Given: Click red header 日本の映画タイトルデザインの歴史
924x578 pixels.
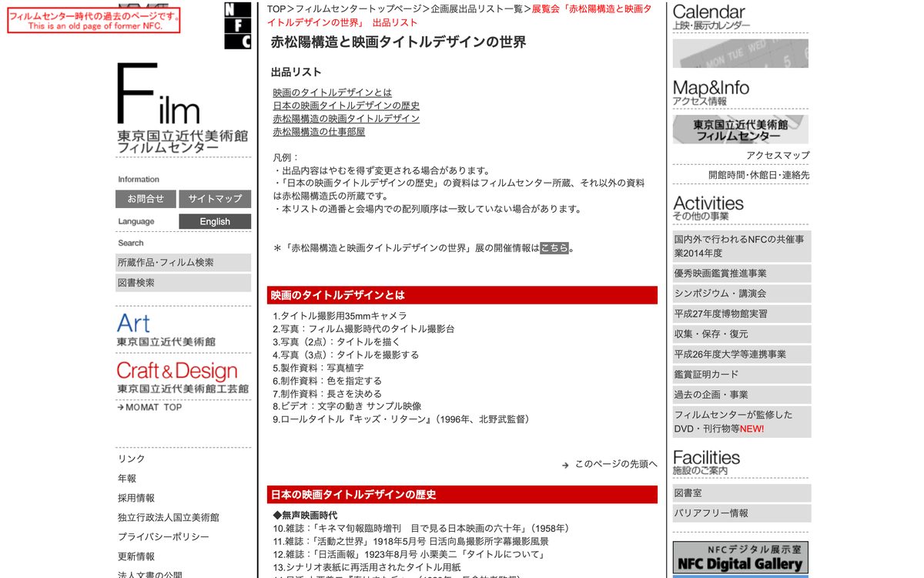Looking at the screenshot, I should (462, 495).
